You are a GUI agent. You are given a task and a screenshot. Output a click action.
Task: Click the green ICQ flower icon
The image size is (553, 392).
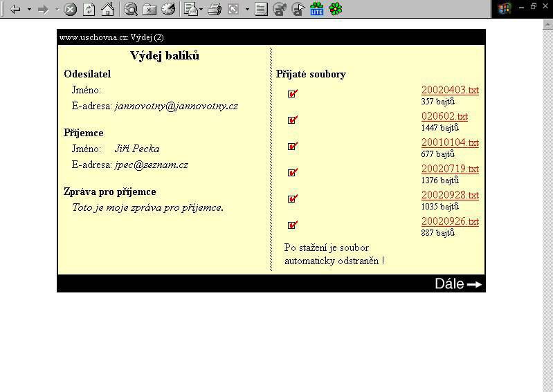click(x=336, y=10)
